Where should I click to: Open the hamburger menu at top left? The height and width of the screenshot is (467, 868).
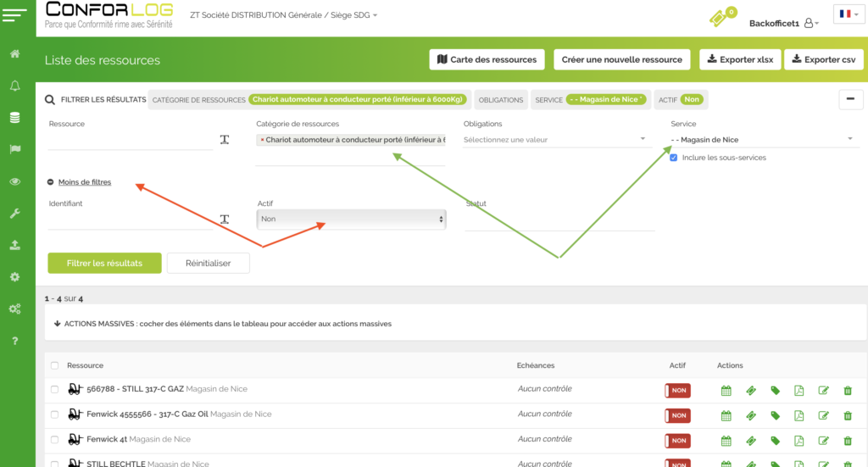tap(17, 14)
